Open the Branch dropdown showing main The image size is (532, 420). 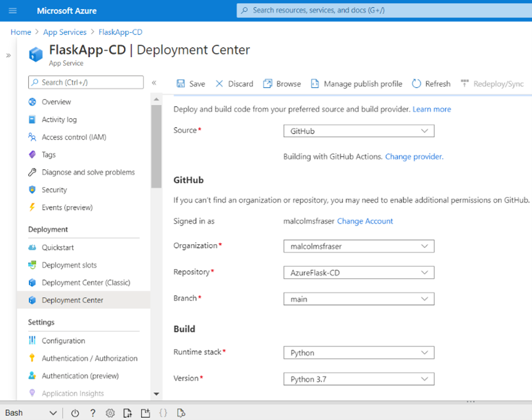[359, 299]
